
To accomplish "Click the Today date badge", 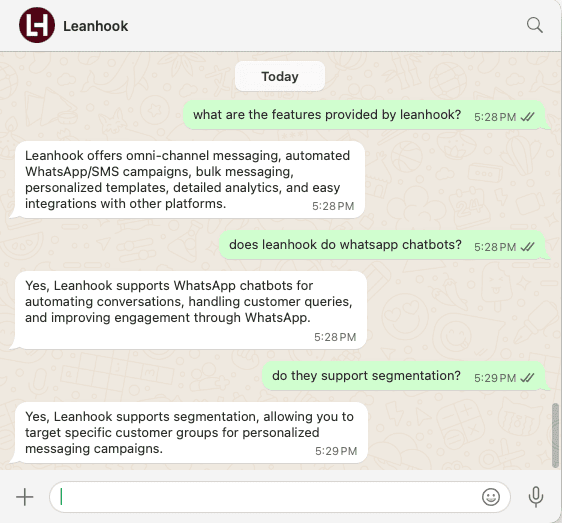I will [280, 76].
